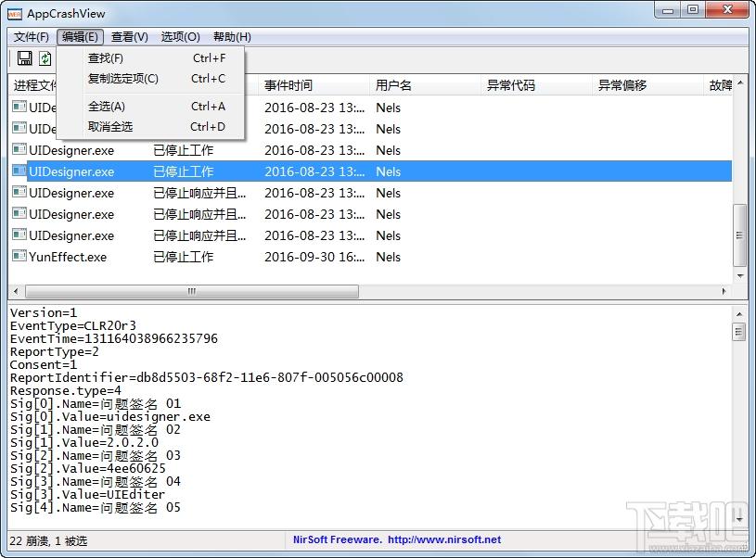
Task: Open the 查看(V) menu
Action: tap(130, 37)
